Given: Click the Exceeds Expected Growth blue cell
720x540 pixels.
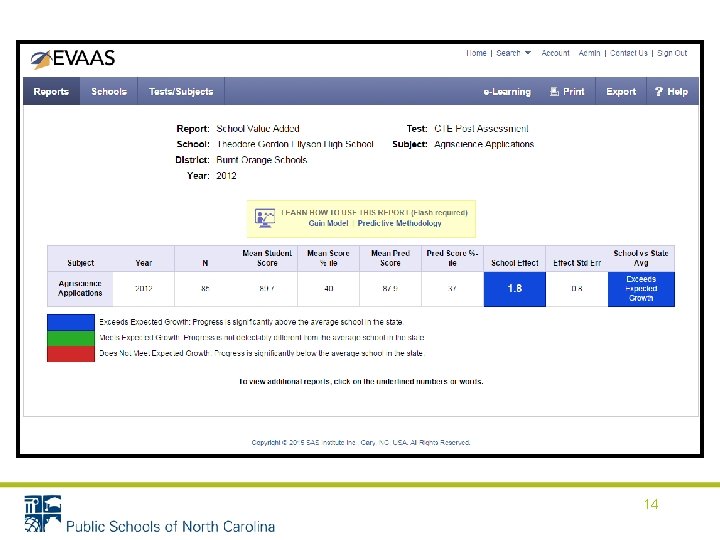Looking at the screenshot, I should 641,289.
